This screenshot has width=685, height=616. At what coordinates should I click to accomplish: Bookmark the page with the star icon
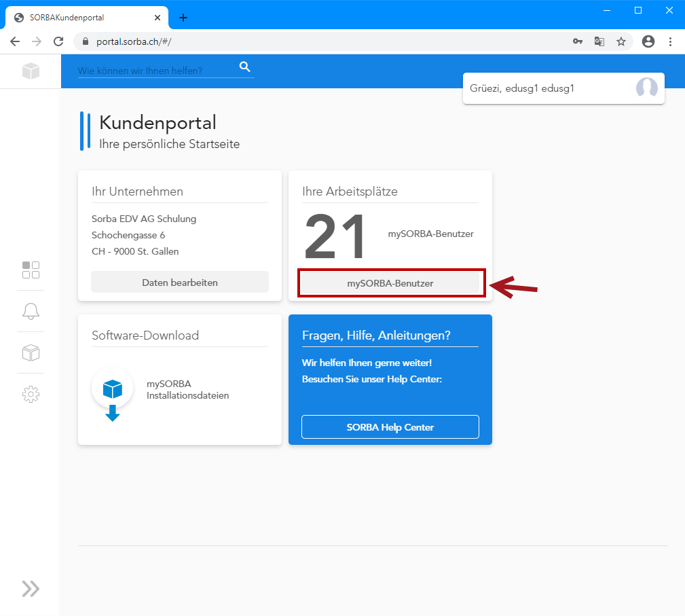[621, 41]
